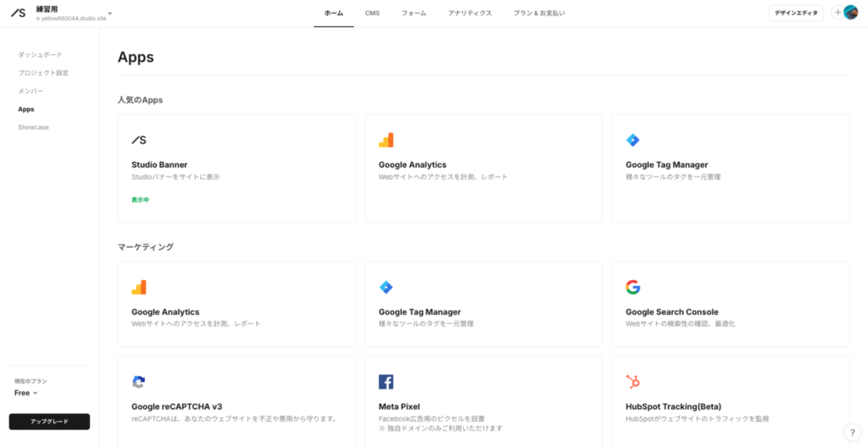Click the Meta Pixel Facebook icon
The height and width of the screenshot is (448, 868).
pos(386,382)
